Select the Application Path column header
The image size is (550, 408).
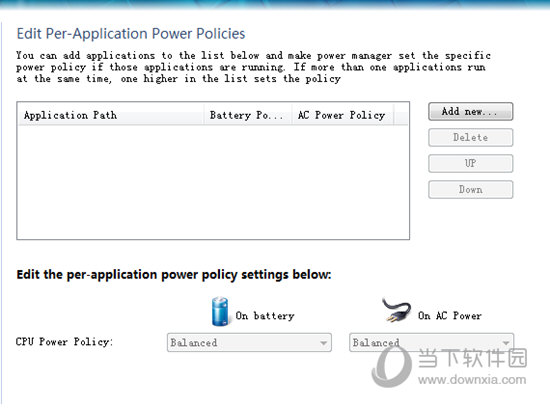point(111,115)
